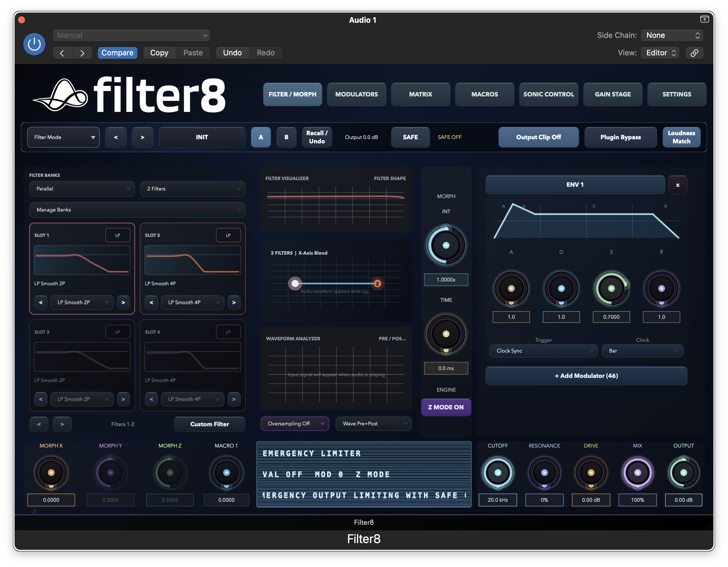Toggle Z MODE ON engine button
The height and width of the screenshot is (567, 728).
coord(446,407)
